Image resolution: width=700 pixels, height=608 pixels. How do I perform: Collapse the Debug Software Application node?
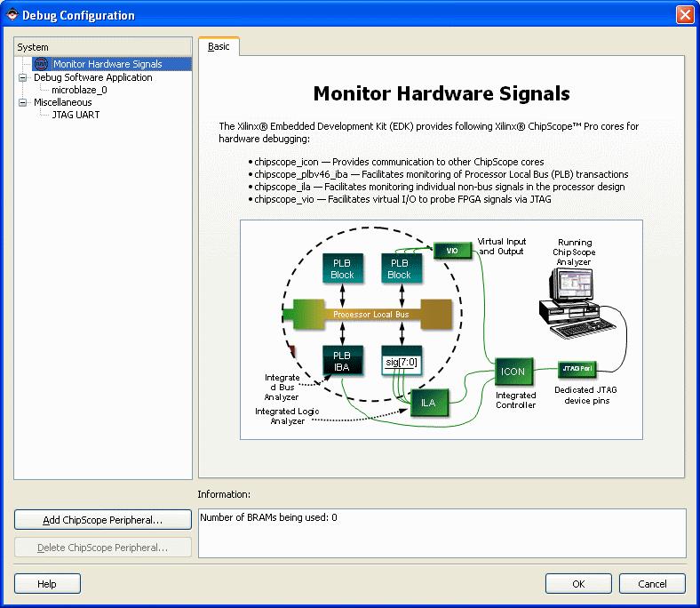click(x=22, y=77)
